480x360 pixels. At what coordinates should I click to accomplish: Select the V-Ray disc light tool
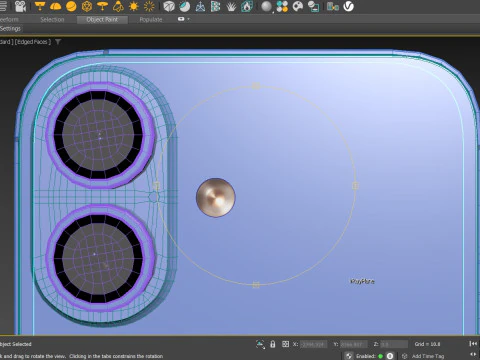102,6
